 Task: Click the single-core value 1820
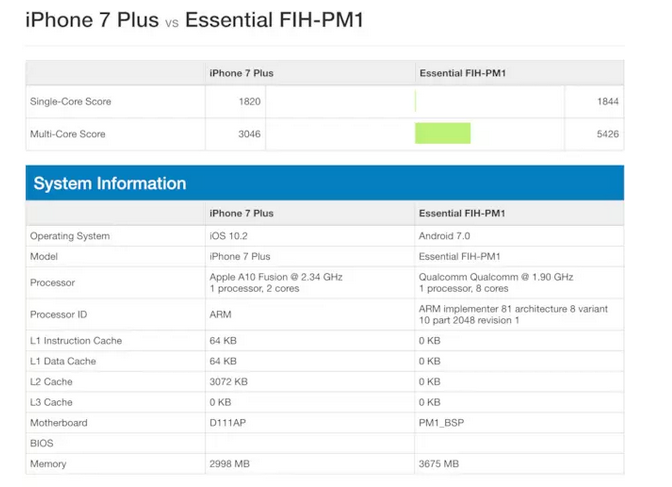click(249, 102)
